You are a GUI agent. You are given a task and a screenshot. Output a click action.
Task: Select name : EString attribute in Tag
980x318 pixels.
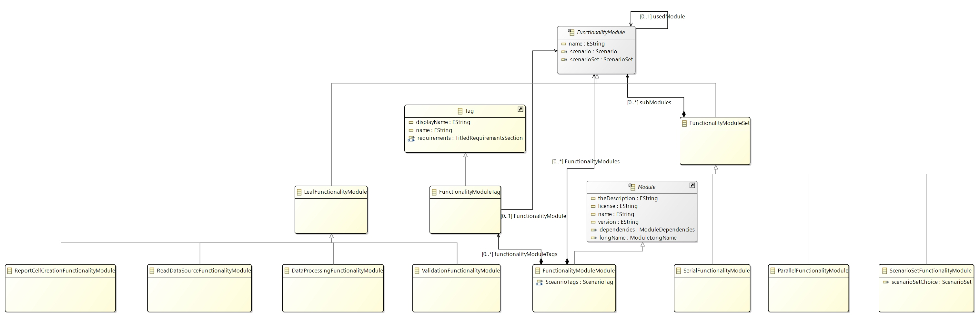tap(434, 131)
